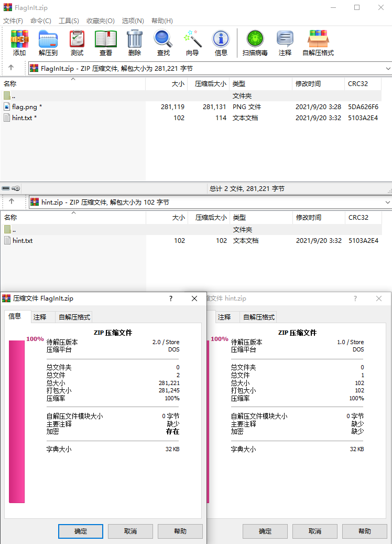
Task: Select flag.png in the file list
Action: (x=24, y=106)
